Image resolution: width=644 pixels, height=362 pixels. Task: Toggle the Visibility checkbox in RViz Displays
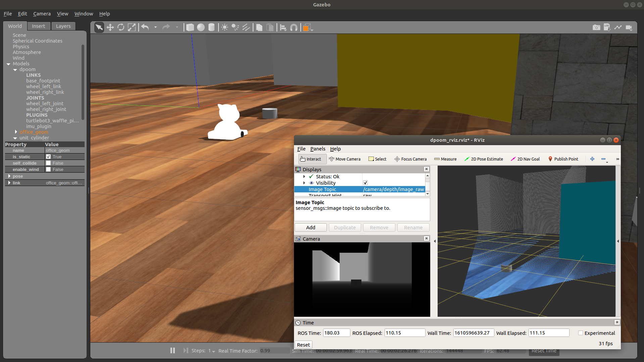pyautogui.click(x=365, y=183)
